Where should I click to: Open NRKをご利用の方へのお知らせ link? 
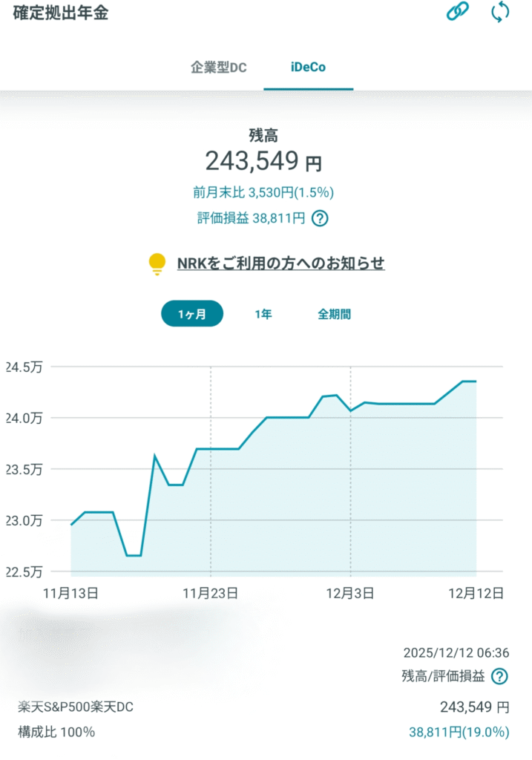(280, 263)
